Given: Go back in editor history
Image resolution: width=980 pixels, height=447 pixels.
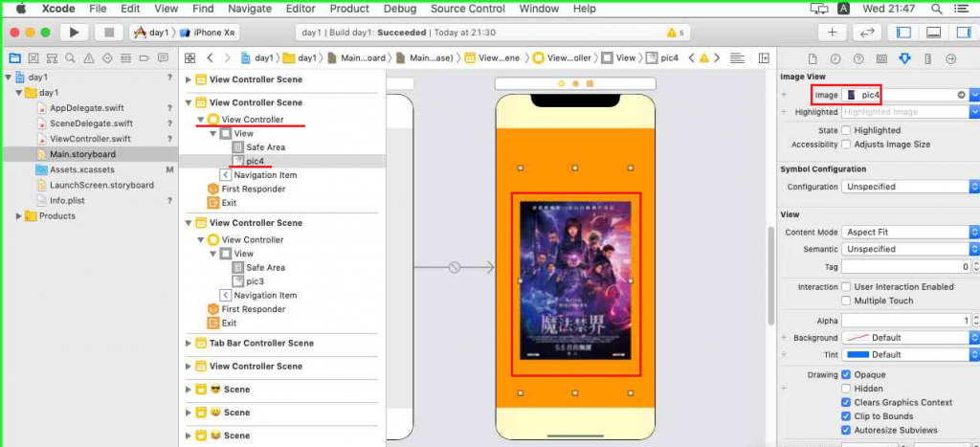Looking at the screenshot, I should (210, 58).
